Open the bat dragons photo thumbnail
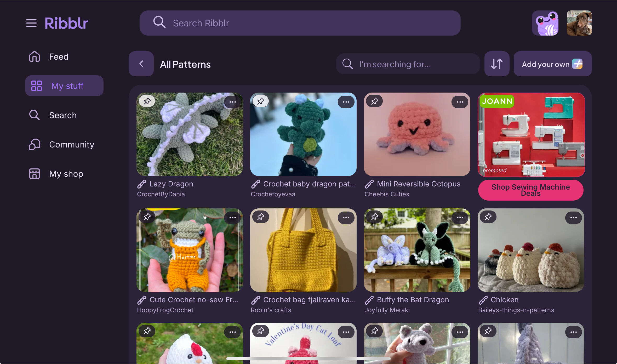 click(x=417, y=250)
